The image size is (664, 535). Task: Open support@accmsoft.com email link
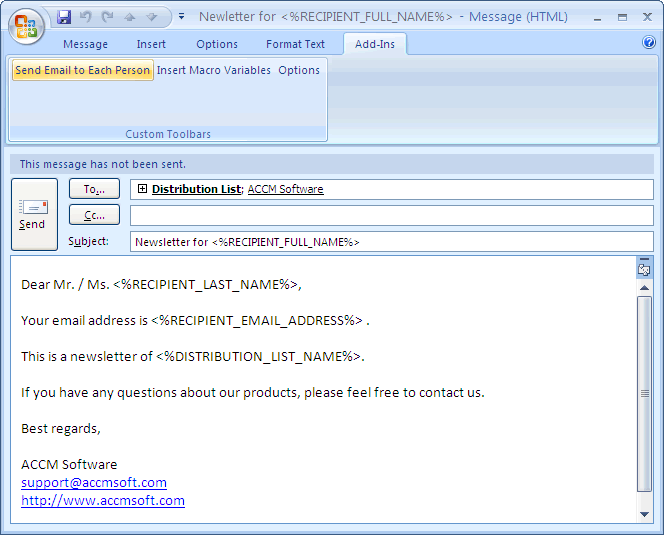pos(94,482)
